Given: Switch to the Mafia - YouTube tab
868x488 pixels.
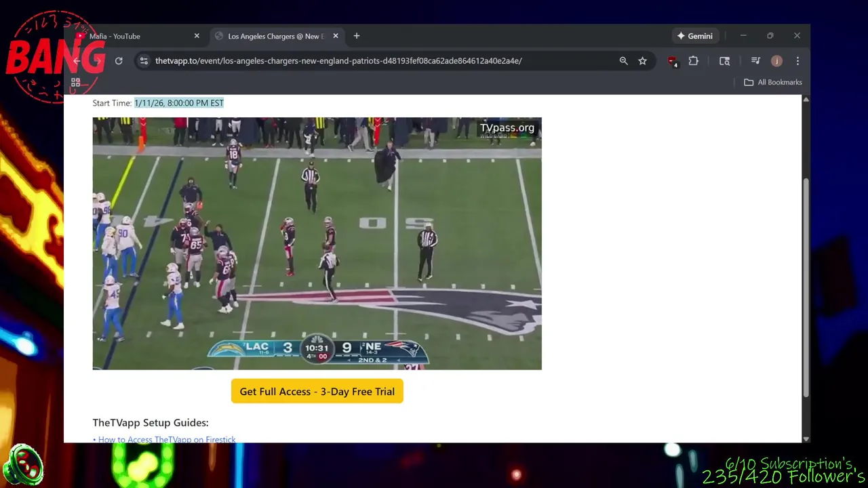Looking at the screenshot, I should (136, 36).
